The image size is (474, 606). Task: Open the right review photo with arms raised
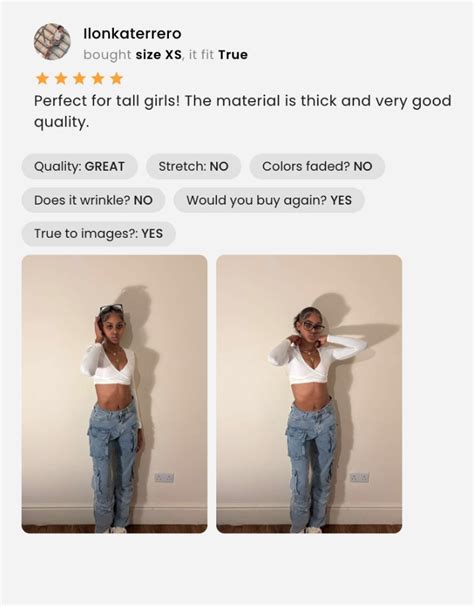(309, 394)
